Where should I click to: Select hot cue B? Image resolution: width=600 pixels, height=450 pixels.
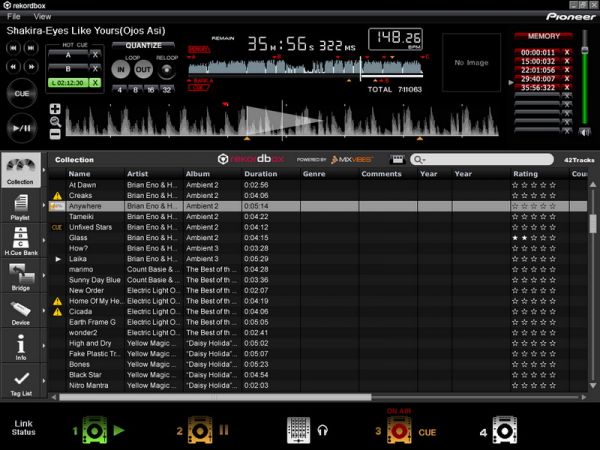68,69
